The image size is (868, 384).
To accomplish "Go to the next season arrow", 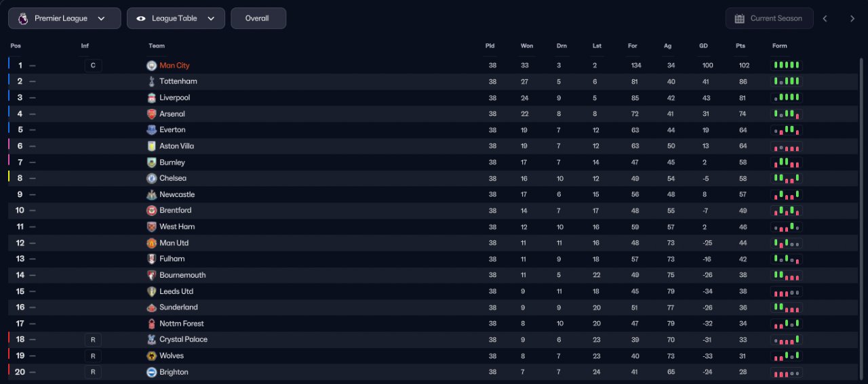I will 852,18.
